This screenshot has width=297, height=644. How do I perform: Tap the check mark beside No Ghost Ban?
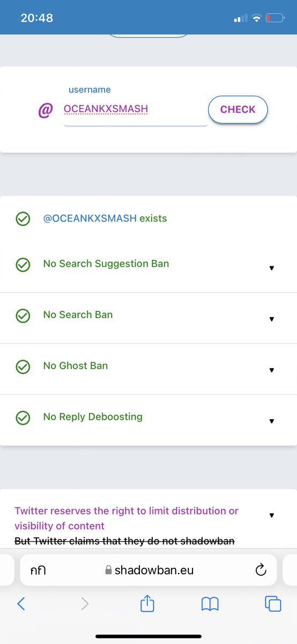click(x=23, y=367)
